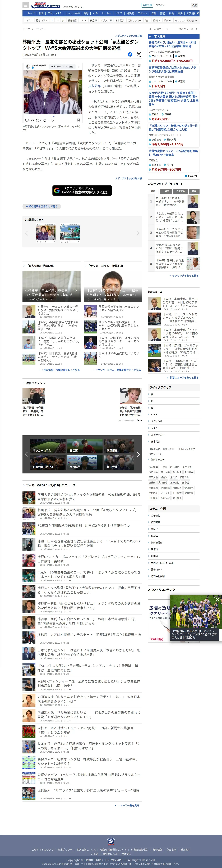The height and width of the screenshot is (868, 222).
Task: Switch to the 動画 ranking tab
Action: (x=194, y=191)
